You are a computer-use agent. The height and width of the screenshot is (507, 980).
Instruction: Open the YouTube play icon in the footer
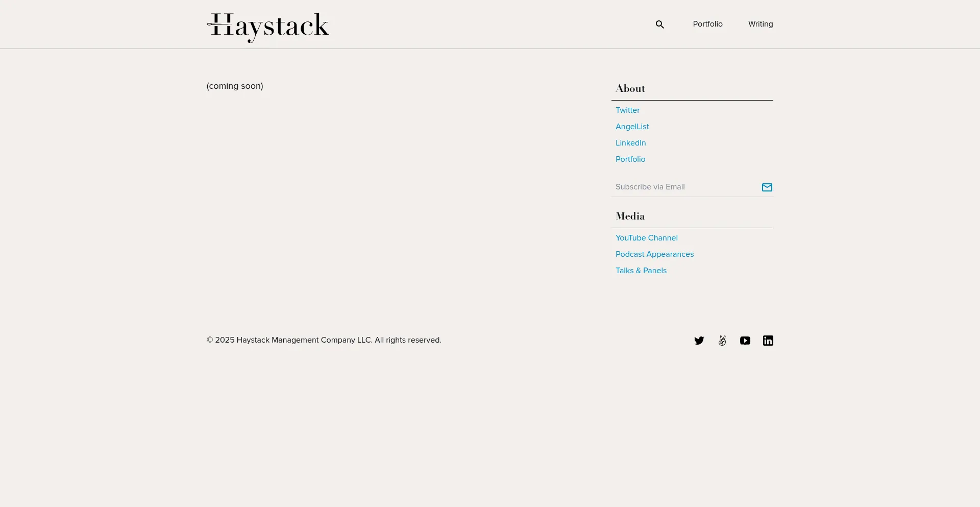745,341
